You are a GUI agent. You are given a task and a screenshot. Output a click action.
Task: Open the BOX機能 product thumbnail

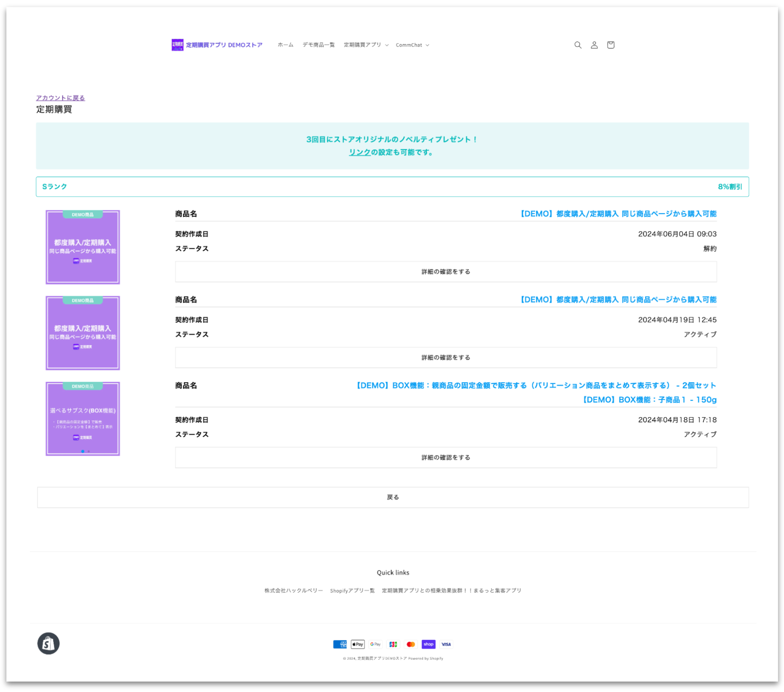pyautogui.click(x=83, y=419)
